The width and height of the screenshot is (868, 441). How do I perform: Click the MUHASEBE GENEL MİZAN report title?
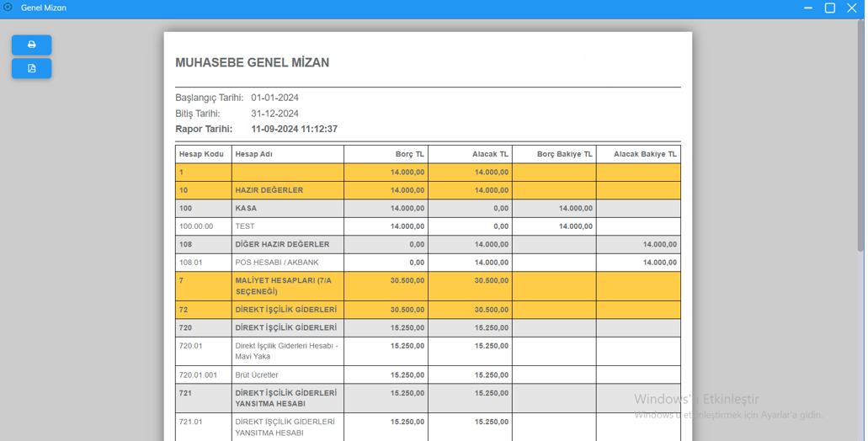[252, 63]
